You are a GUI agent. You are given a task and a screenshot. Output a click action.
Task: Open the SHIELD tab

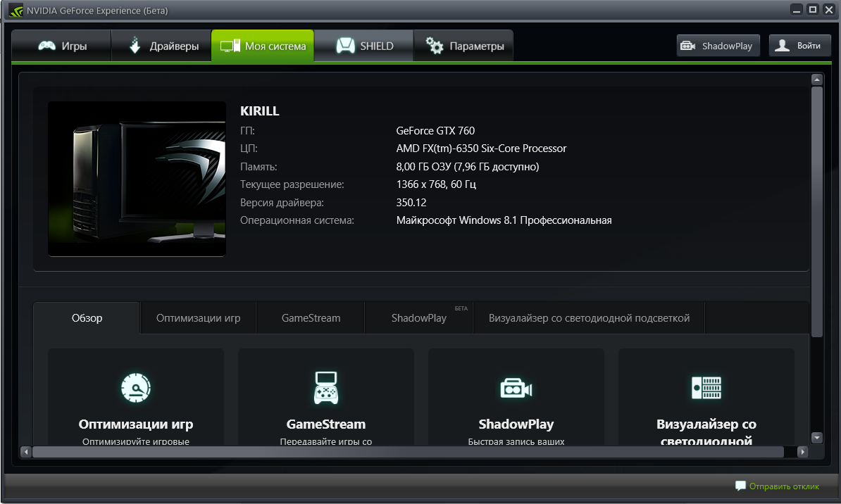coord(363,46)
